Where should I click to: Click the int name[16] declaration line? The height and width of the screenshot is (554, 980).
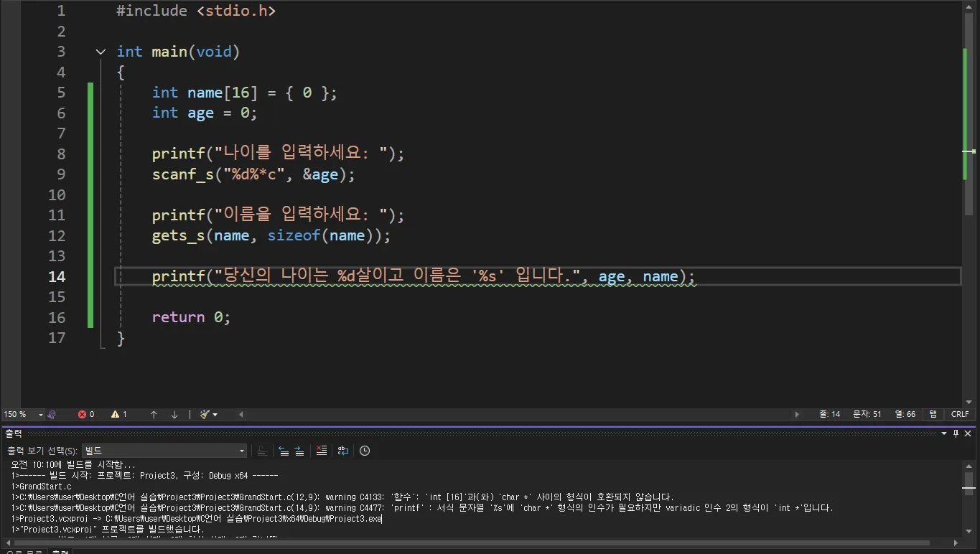(x=244, y=93)
